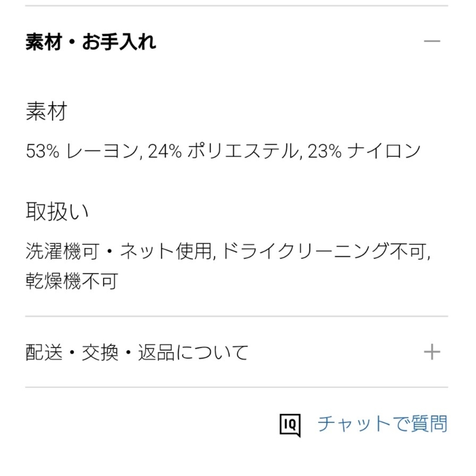Click the word 交換 in shipping row
Viewport: 476px width, 476px height.
pos(100,353)
